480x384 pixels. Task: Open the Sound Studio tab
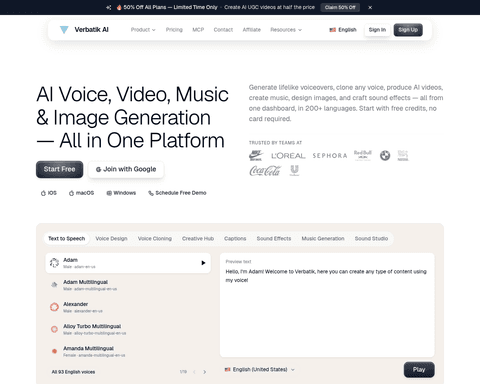click(x=371, y=239)
